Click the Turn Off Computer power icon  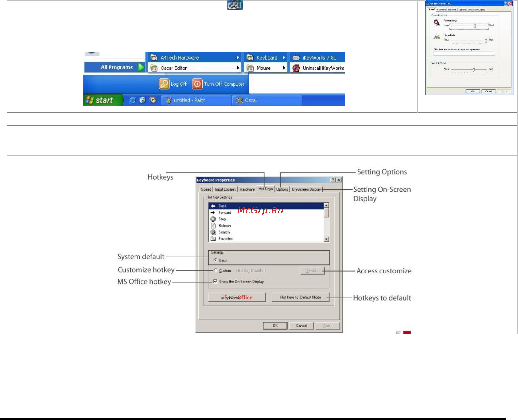197,84
